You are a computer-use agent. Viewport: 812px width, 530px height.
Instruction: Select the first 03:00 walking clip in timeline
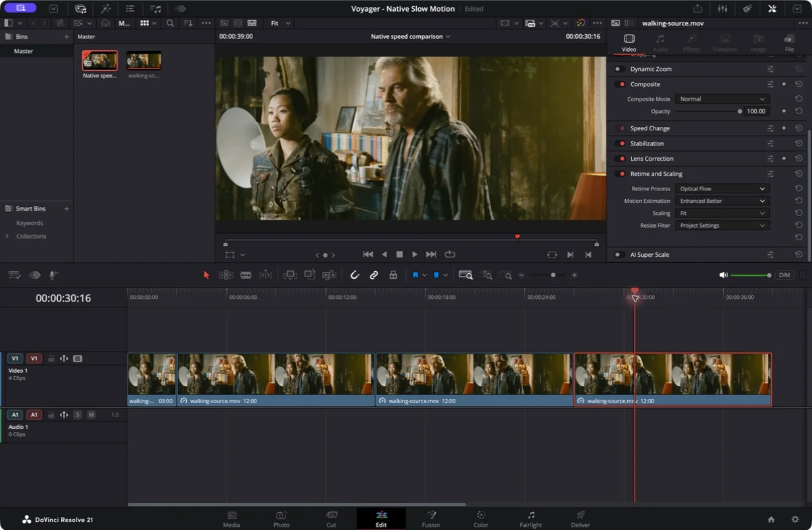(151, 379)
